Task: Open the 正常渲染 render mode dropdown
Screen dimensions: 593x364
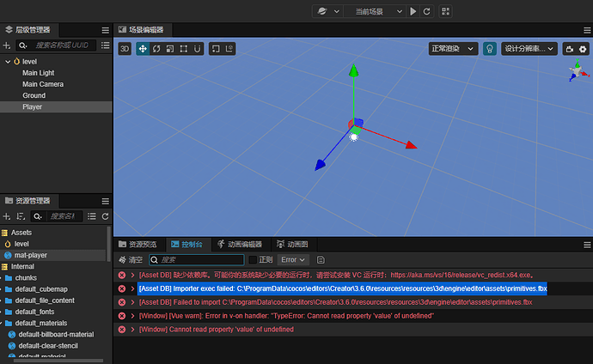Action: 453,49
